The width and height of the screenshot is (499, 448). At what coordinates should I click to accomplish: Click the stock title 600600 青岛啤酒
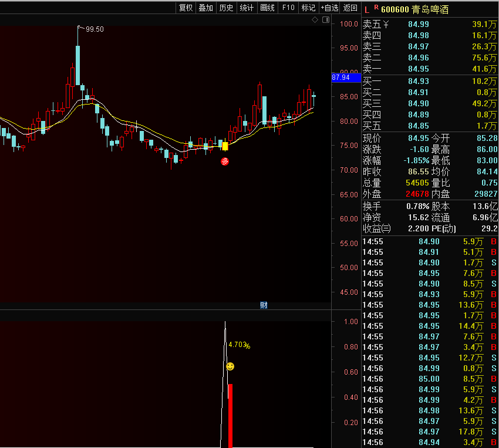click(x=414, y=9)
